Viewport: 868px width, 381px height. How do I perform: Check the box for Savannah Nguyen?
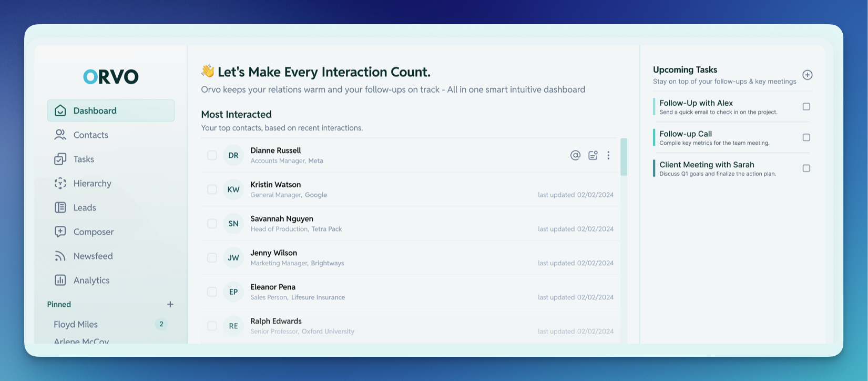tap(212, 224)
